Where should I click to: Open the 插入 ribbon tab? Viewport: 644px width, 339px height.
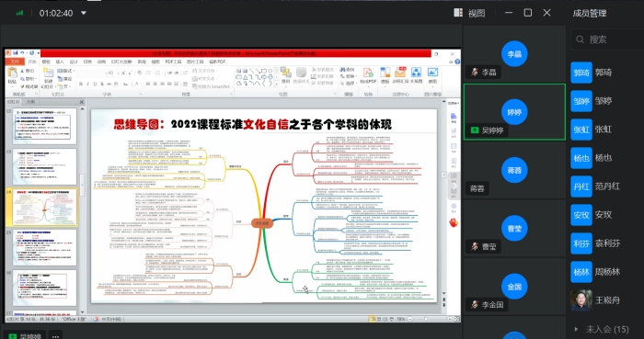(x=60, y=62)
